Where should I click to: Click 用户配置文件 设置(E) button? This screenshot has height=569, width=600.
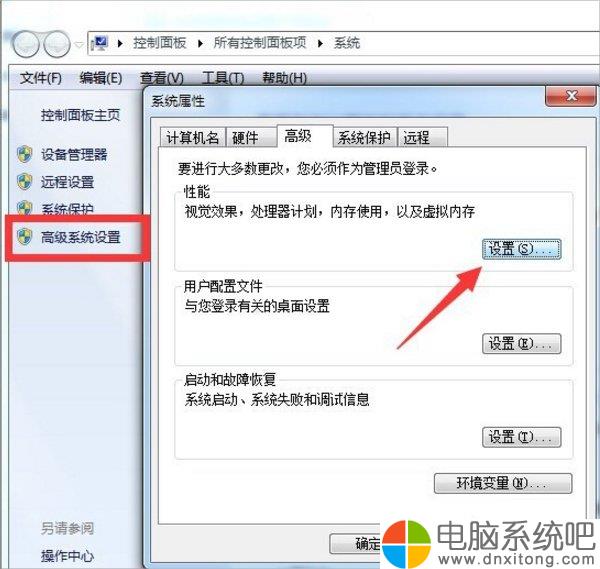pyautogui.click(x=522, y=343)
